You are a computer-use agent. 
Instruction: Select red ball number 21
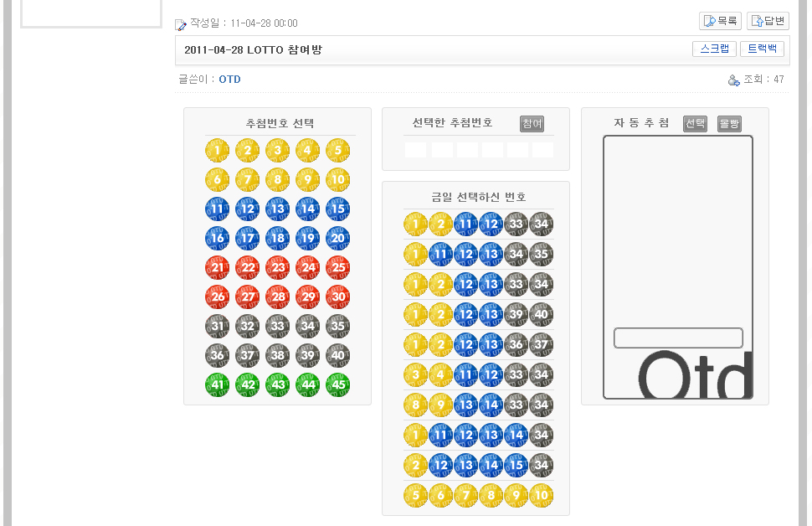pyautogui.click(x=217, y=267)
